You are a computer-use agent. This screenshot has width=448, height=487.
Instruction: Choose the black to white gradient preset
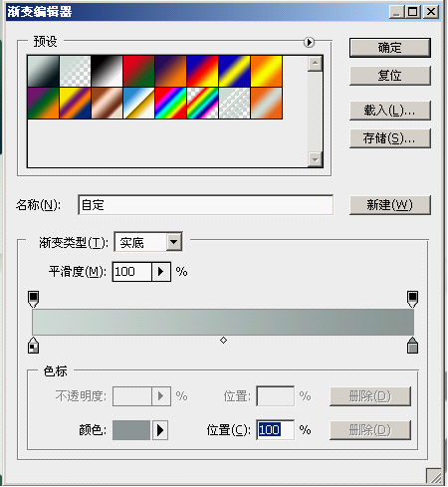(x=107, y=72)
